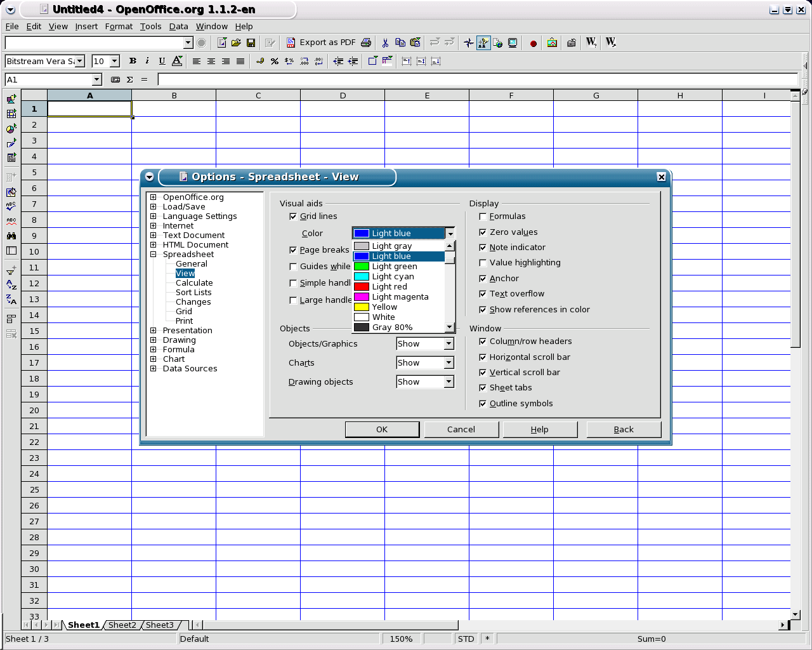Uncheck the Grid lines checkbox

click(x=293, y=216)
